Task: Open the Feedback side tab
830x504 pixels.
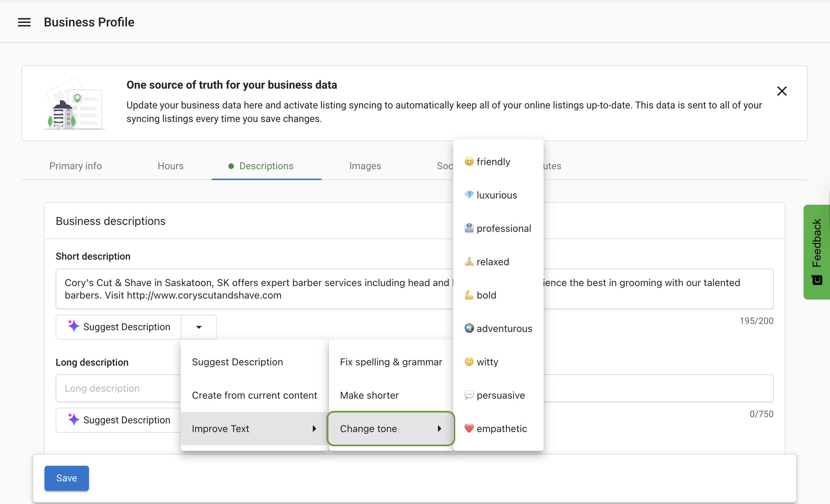Action: (816, 252)
